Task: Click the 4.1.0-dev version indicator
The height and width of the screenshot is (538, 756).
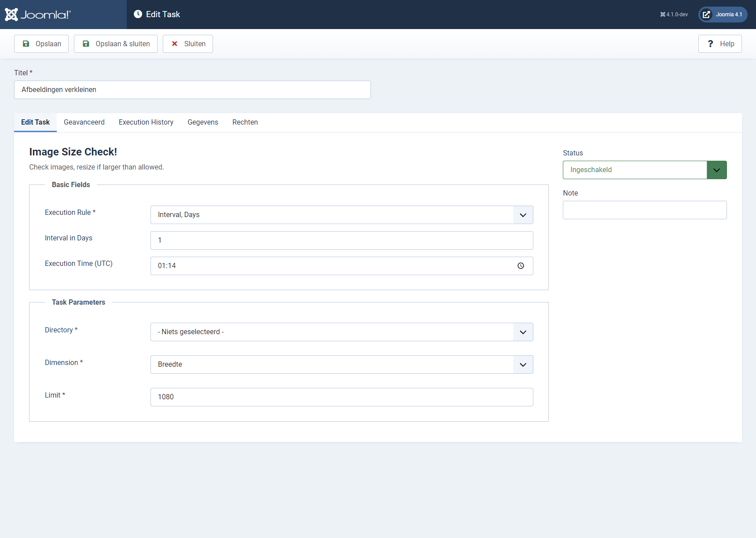Action: (674, 15)
